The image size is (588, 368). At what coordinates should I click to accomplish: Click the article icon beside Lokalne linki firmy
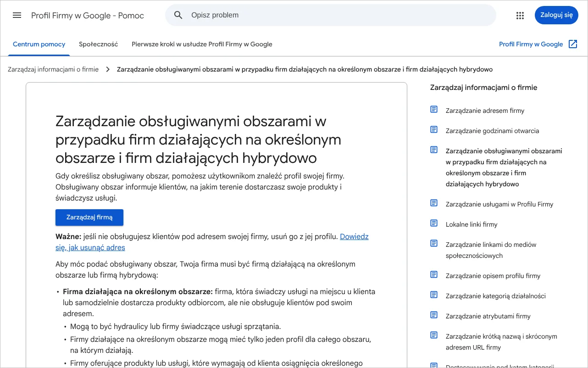coord(434,223)
